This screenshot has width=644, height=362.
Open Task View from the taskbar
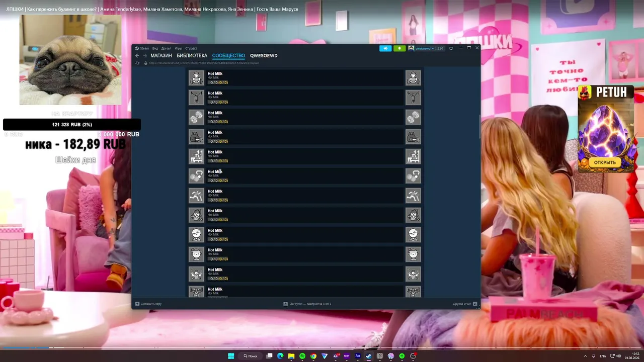pos(269,356)
